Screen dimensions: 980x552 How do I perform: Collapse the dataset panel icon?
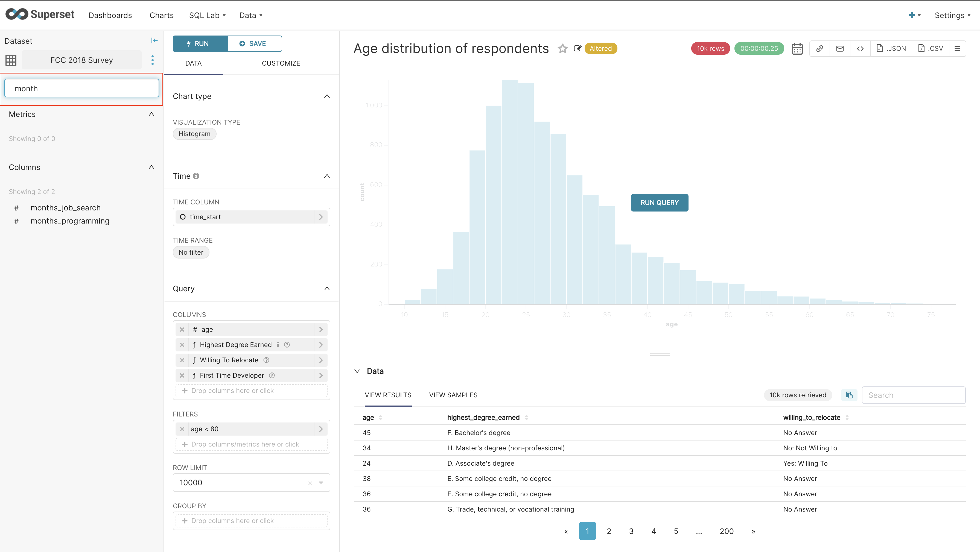tap(154, 41)
